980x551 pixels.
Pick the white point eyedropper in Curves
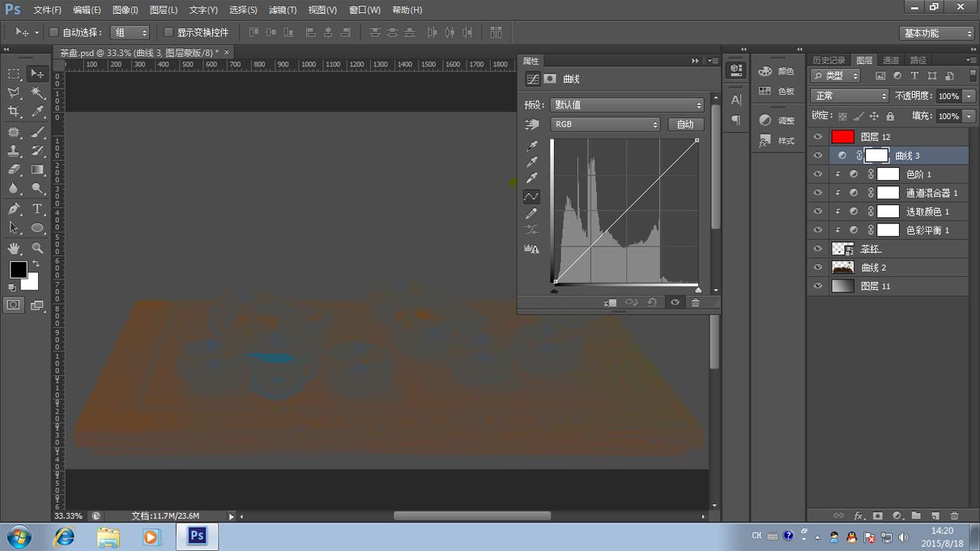(531, 178)
